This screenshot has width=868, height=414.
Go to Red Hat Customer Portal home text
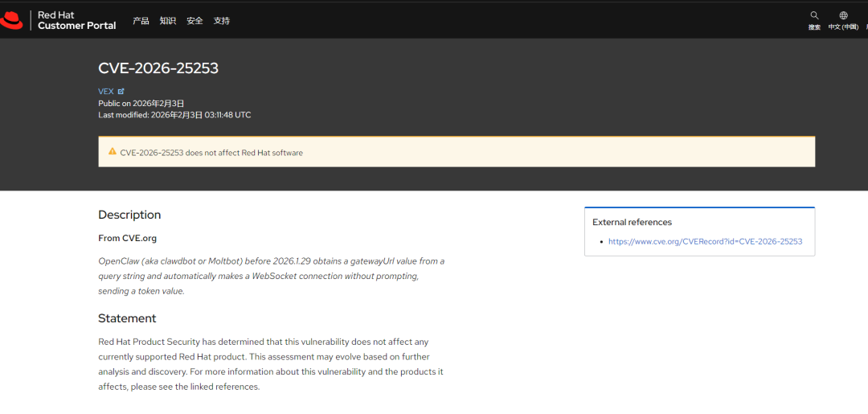(x=77, y=20)
